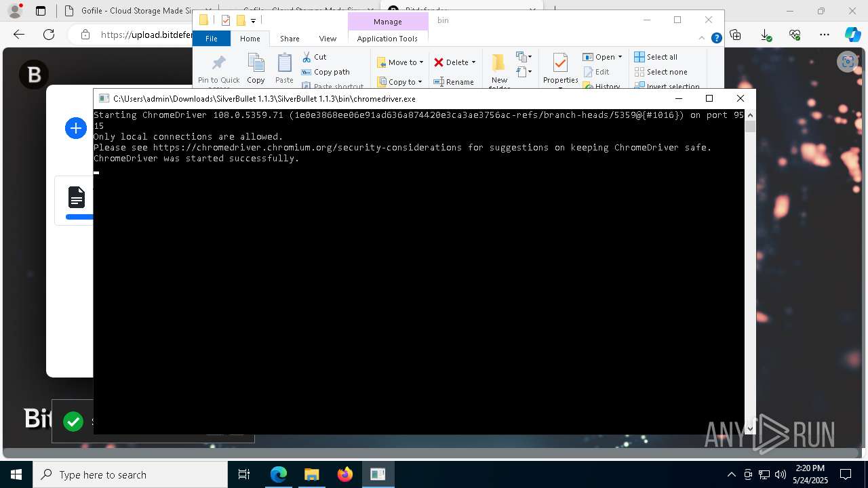868x488 pixels.
Task: Open Customize Quick Access Toolbar dropdown
Action: (x=253, y=20)
